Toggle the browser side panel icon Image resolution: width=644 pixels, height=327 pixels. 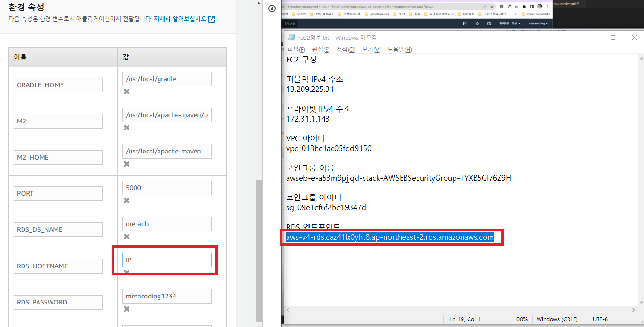click(x=532, y=7)
